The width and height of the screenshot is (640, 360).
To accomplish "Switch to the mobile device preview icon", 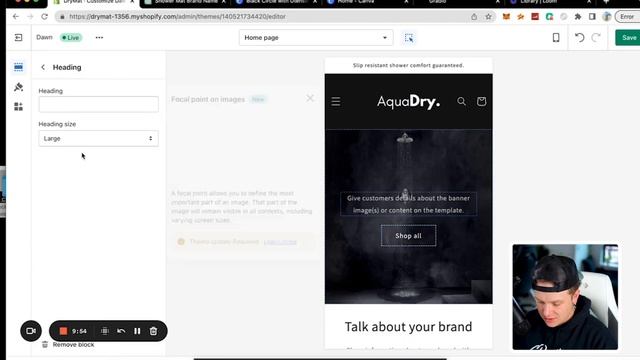I will tap(556, 38).
